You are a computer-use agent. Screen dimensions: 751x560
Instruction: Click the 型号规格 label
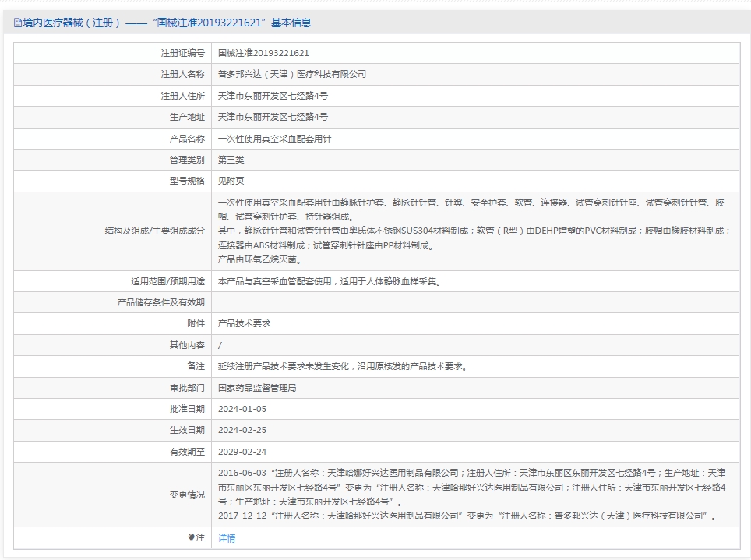(x=187, y=181)
